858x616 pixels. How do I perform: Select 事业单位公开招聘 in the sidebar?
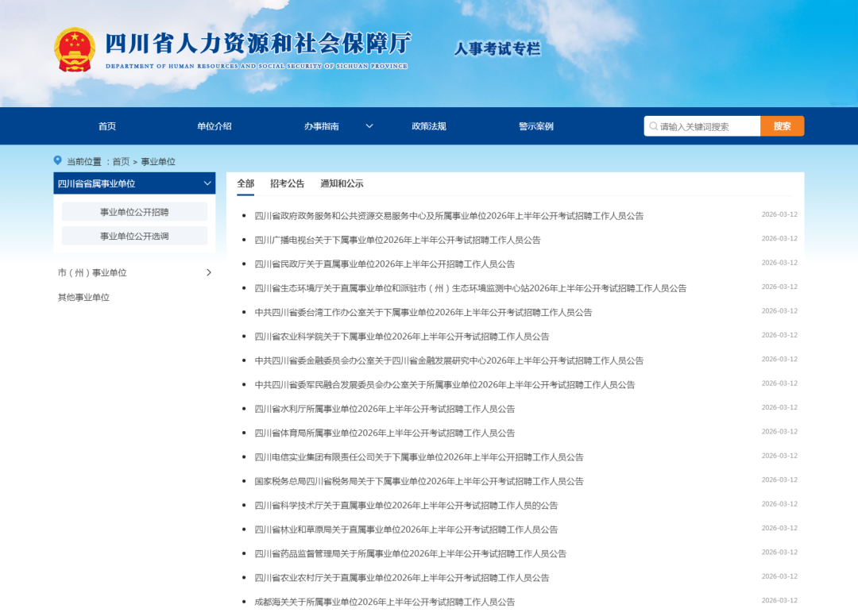[x=135, y=211]
